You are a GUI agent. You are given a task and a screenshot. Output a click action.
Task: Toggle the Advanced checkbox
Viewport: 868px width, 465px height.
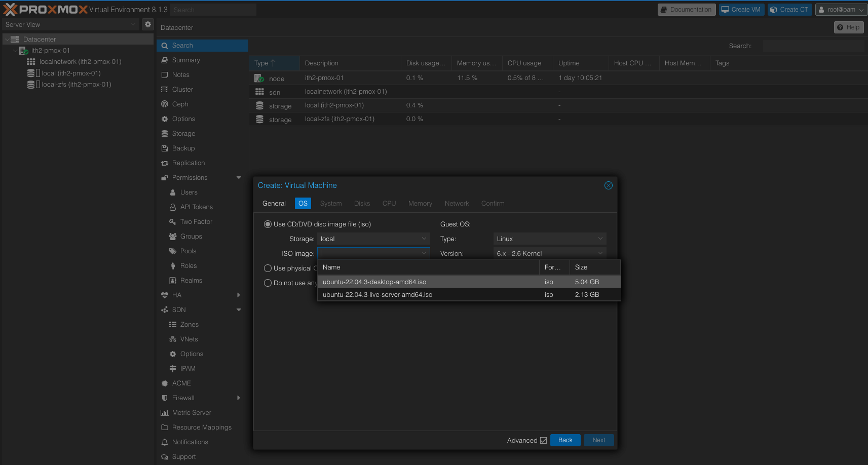(543, 441)
